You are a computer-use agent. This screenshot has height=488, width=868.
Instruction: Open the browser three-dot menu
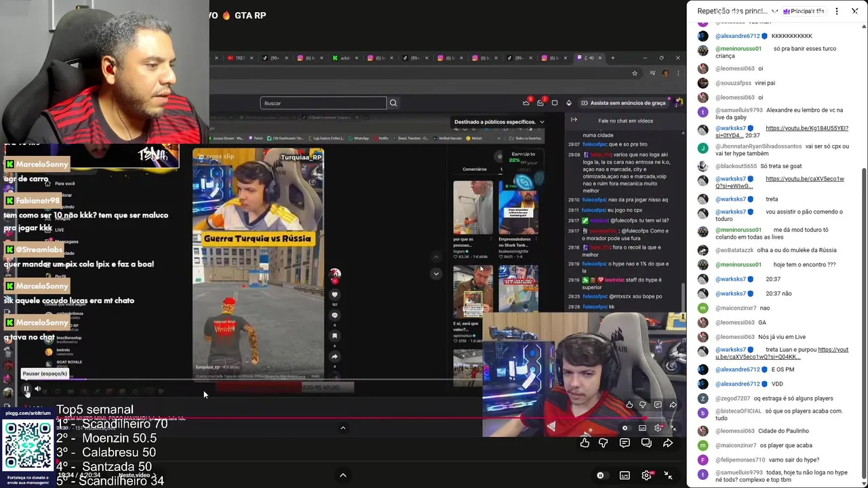pyautogui.click(x=678, y=73)
